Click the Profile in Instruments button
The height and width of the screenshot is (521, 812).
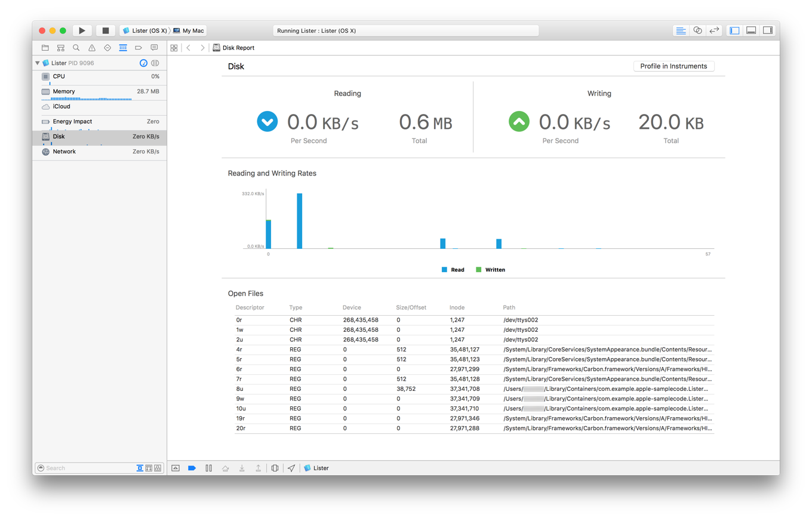click(673, 66)
